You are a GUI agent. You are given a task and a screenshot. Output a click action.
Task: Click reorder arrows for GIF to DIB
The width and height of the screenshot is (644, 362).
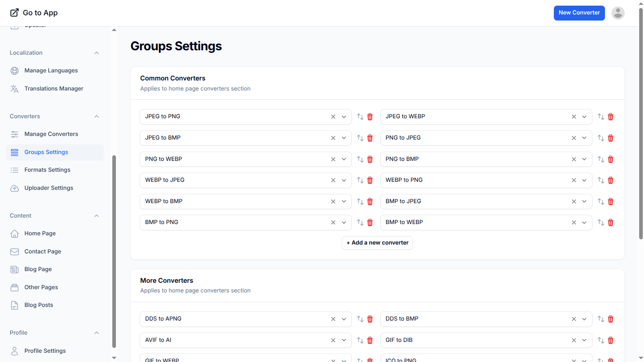601,340
